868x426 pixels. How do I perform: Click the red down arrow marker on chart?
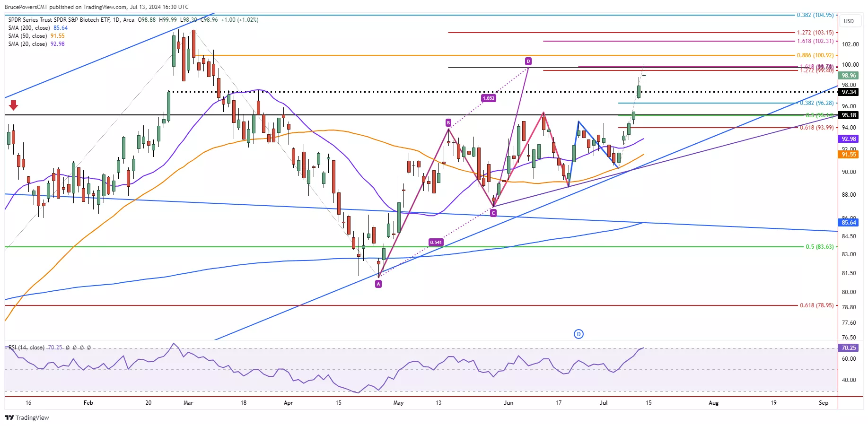point(13,105)
